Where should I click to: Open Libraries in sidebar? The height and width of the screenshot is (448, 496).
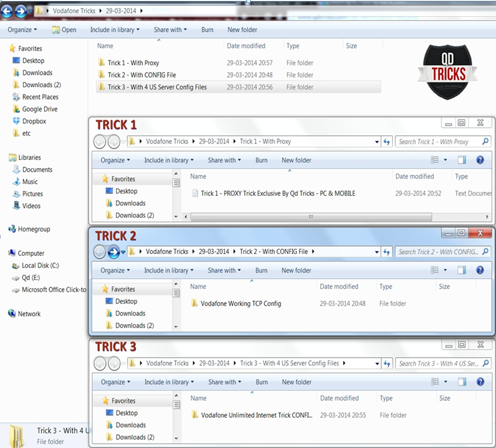click(25, 157)
